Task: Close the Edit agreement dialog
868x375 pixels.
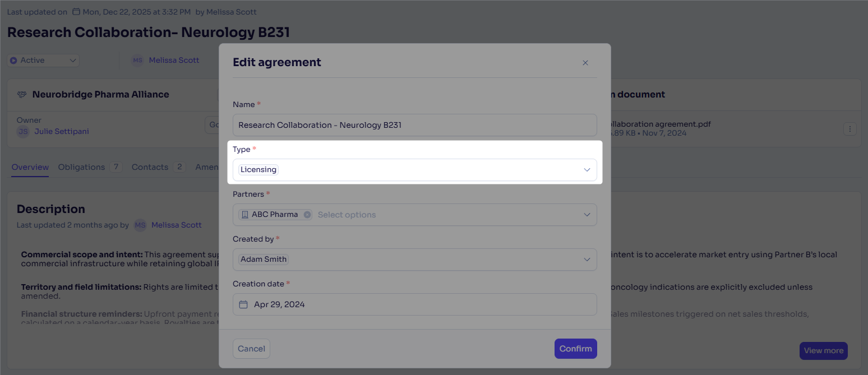Action: pos(585,63)
